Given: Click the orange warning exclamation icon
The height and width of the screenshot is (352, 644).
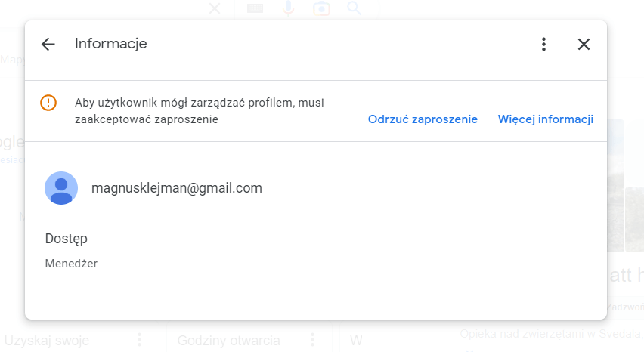Looking at the screenshot, I should click(x=48, y=103).
